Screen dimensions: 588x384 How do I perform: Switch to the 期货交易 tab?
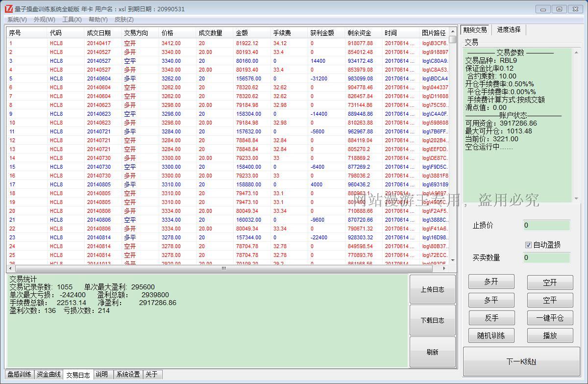[x=475, y=30]
